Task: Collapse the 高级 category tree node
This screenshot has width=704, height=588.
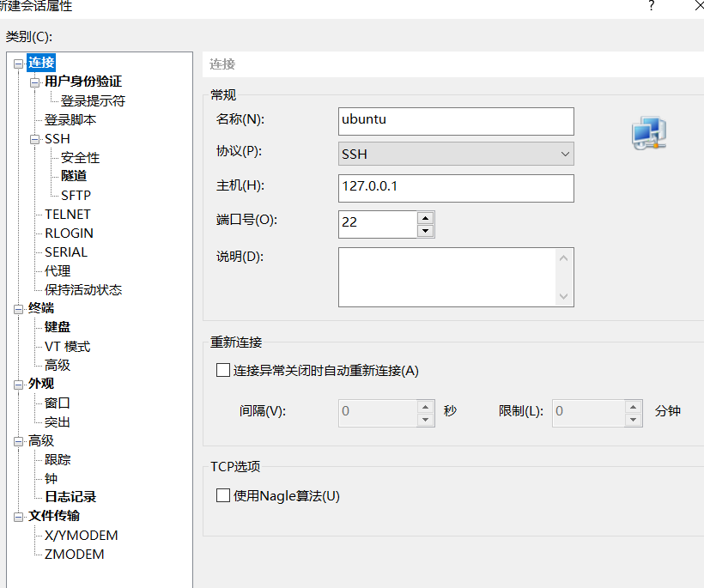Action: tap(18, 442)
